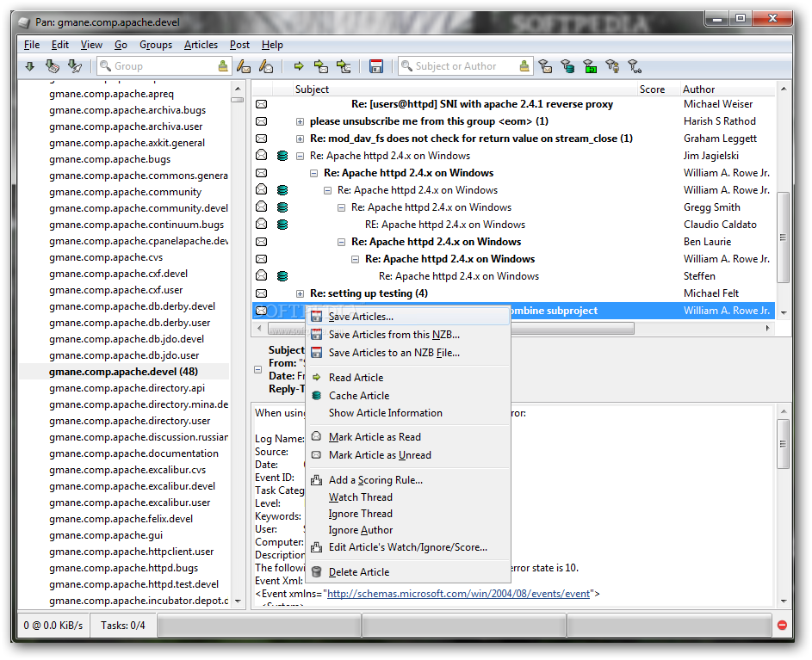Click the magnifier icon in Group search box
Image resolution: width=812 pixels, height=660 pixels.
click(x=105, y=66)
